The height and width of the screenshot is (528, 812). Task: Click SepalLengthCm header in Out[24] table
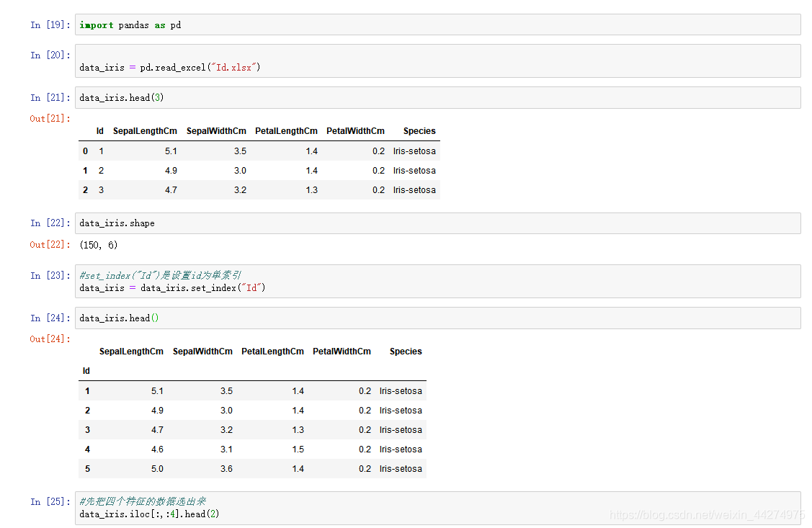click(x=132, y=352)
